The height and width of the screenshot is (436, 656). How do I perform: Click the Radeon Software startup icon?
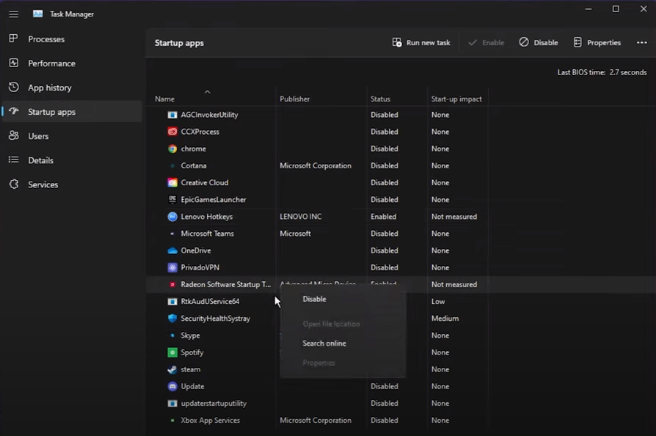172,285
